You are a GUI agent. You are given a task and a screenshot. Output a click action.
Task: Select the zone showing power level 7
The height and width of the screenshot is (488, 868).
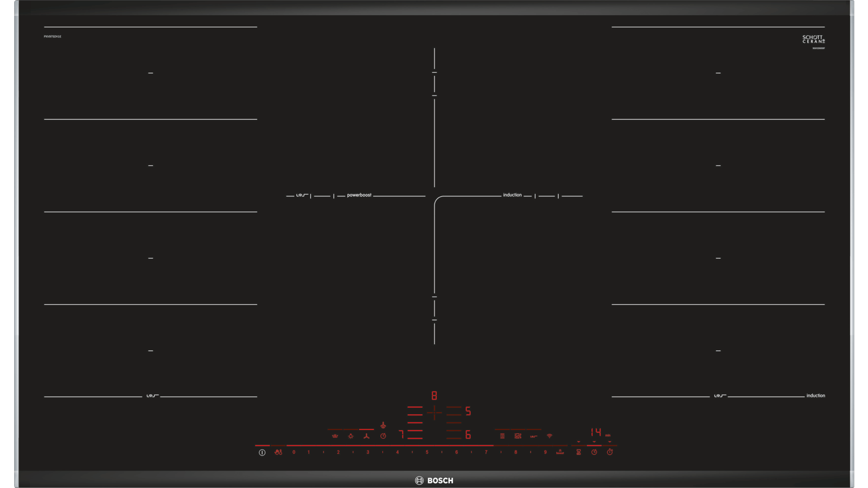pyautogui.click(x=401, y=434)
